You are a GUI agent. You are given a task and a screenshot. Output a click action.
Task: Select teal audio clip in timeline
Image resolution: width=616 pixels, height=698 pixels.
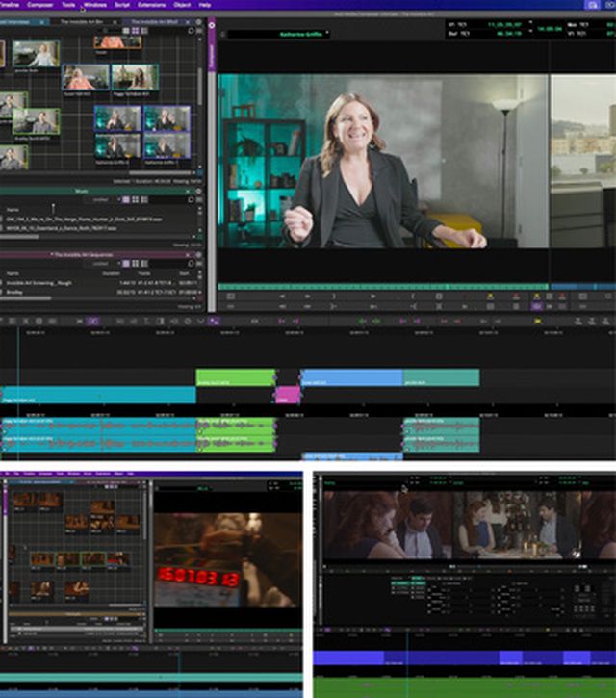[441, 435]
